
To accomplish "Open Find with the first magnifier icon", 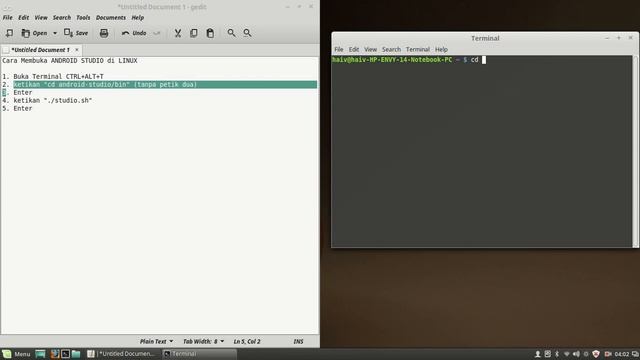I will tap(231, 33).
